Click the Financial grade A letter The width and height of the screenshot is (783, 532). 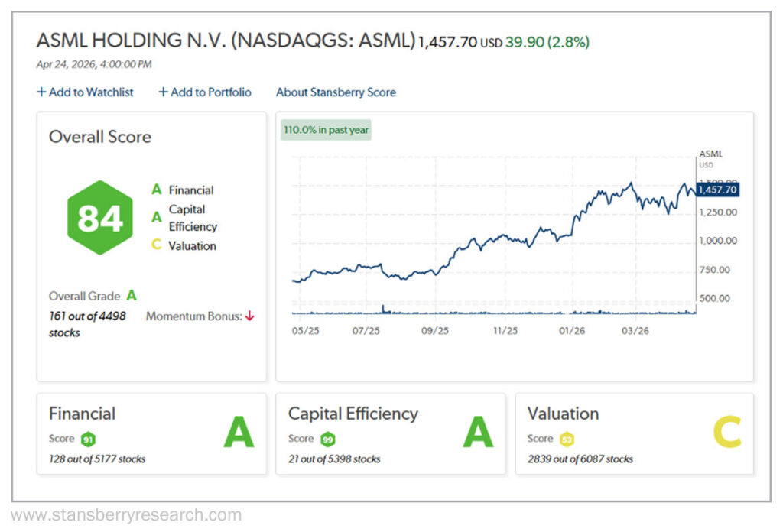(x=240, y=431)
